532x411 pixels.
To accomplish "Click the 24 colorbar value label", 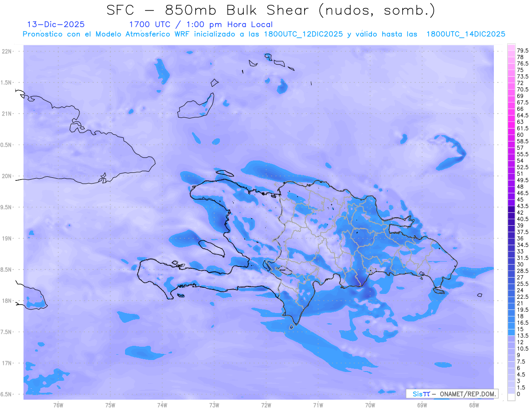I will [x=520, y=290].
